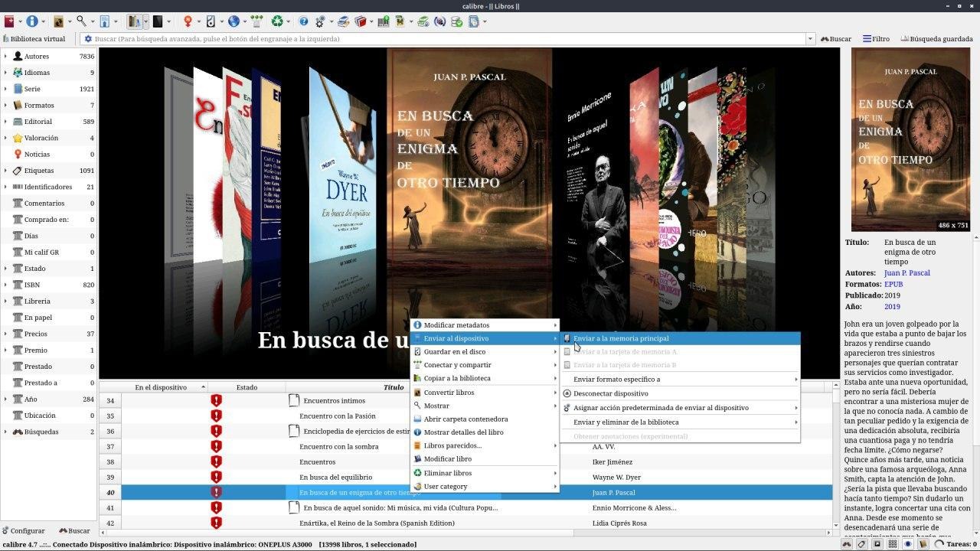Screen dimensions: 980x551
Task: Open Edit metadata via blue info icon
Action: 32,21
